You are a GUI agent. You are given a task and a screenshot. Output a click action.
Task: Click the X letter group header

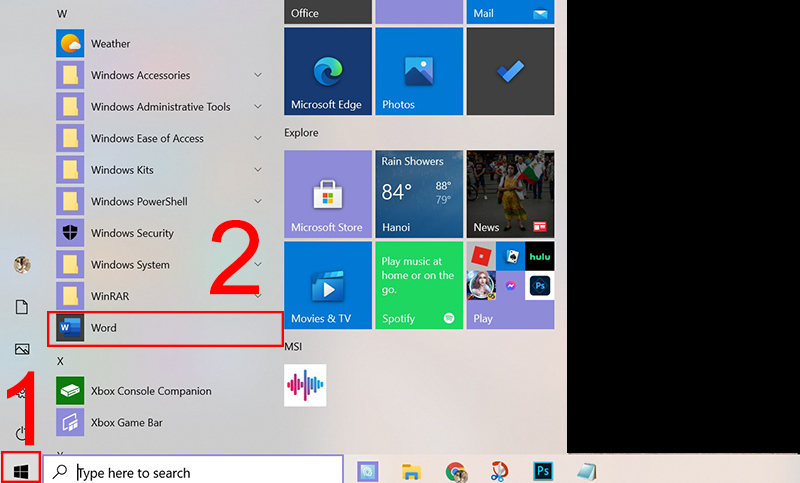point(60,361)
